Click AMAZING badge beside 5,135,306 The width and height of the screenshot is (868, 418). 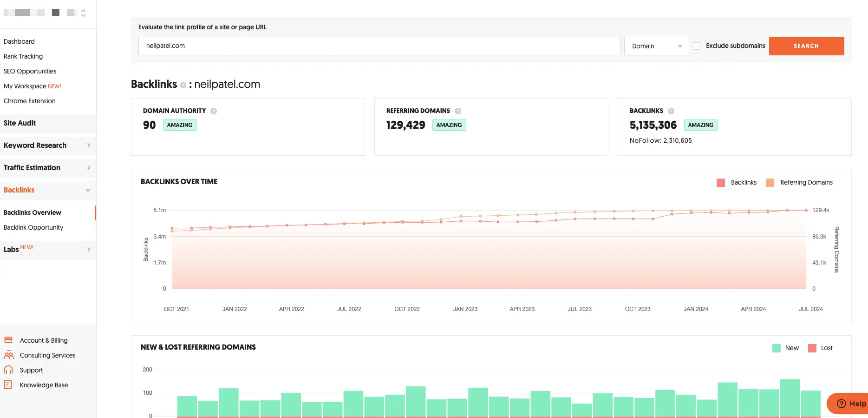coord(700,125)
